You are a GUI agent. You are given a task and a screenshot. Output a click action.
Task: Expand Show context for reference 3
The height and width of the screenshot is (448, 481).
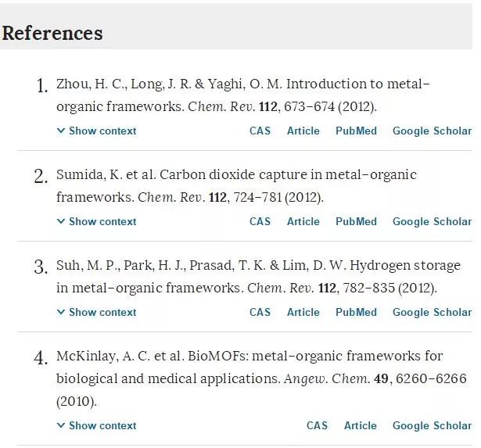pyautogui.click(x=97, y=313)
